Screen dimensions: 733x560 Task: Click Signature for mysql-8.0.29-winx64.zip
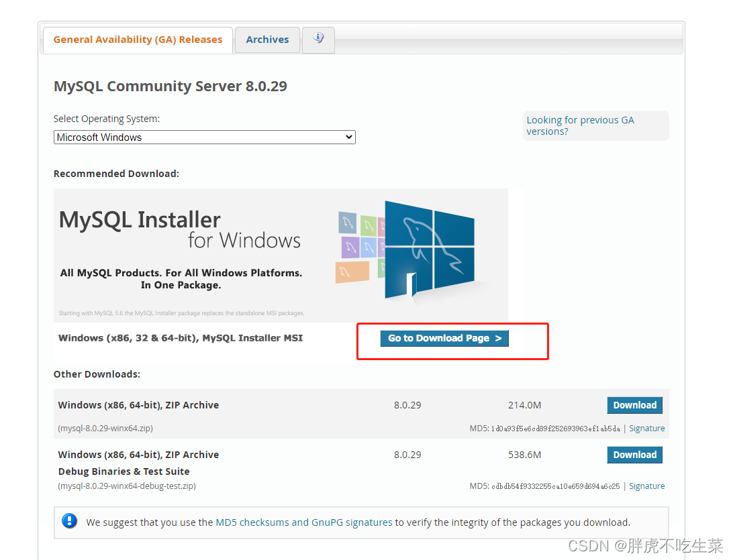coord(646,428)
